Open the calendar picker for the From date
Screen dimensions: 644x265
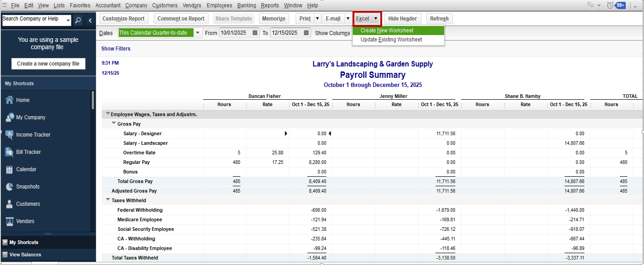[254, 32]
